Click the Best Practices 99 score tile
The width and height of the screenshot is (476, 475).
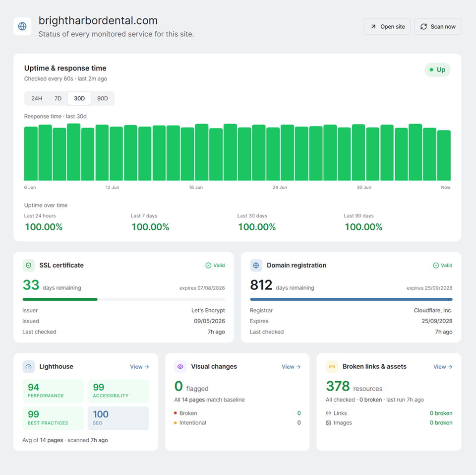(53, 418)
